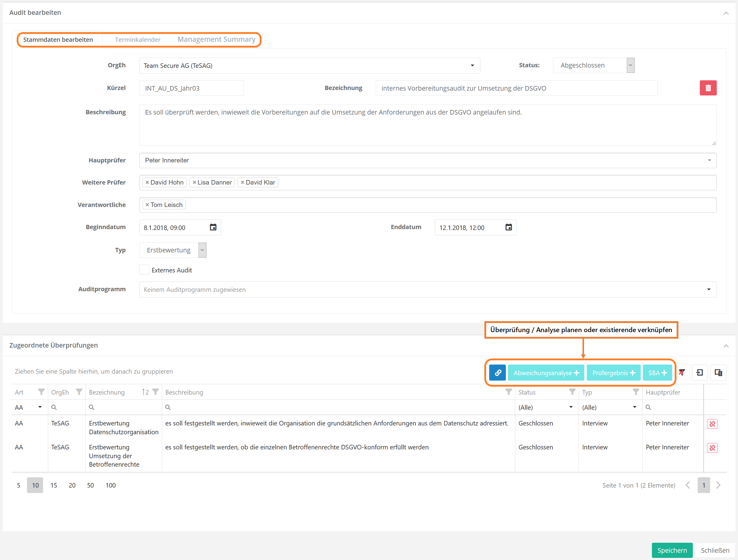Viewport: 738px width, 560px height.
Task: Click the red delete trash icon
Action: pyautogui.click(x=708, y=88)
